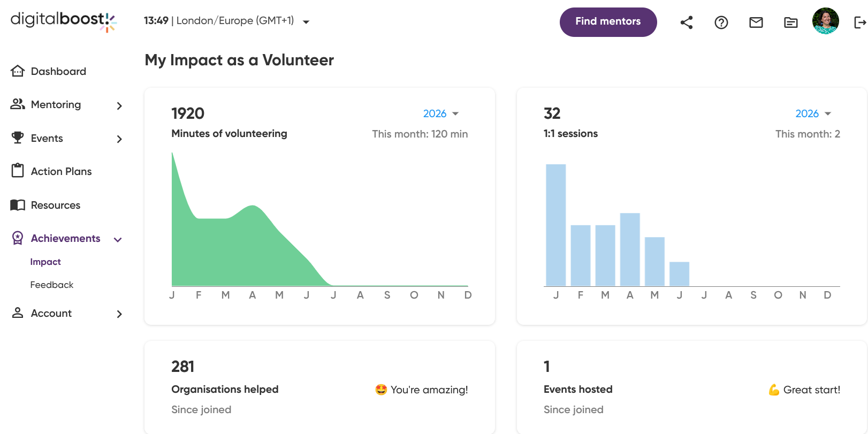Click the 281 Organisations helped figure

(183, 367)
